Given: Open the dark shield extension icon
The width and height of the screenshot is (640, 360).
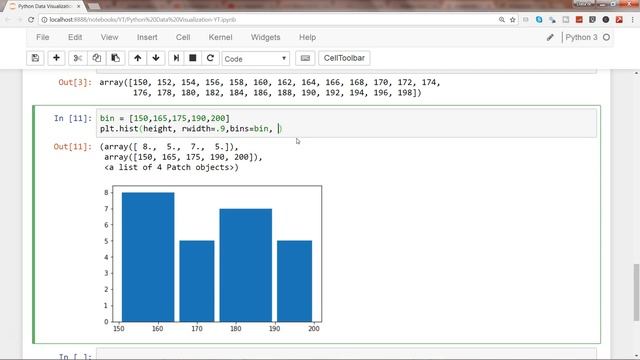Looking at the screenshot, I should tap(592, 20).
